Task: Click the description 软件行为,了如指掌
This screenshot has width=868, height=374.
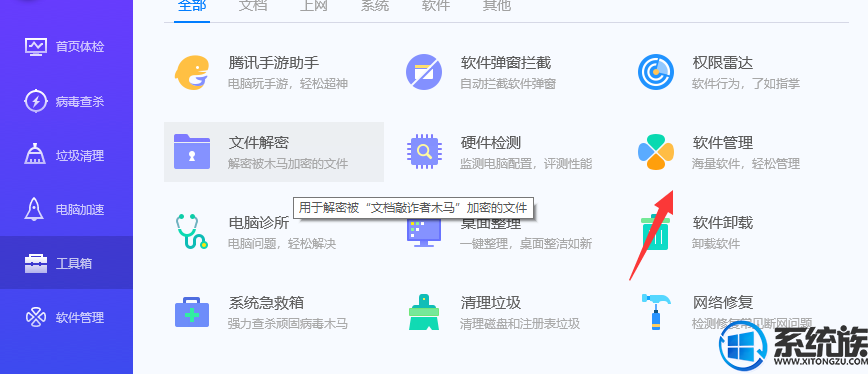Action: pyautogui.click(x=746, y=84)
